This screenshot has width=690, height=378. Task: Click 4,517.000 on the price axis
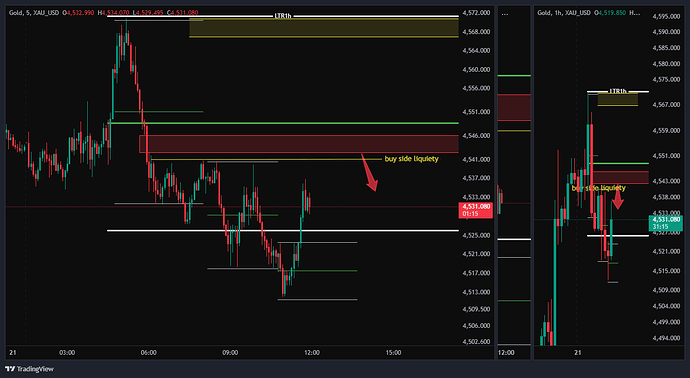(x=476, y=273)
